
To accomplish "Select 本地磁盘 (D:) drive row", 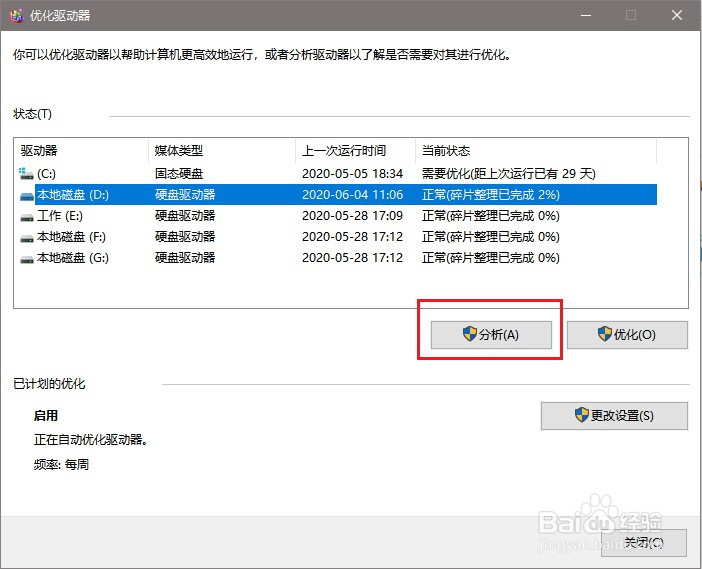I will (338, 194).
